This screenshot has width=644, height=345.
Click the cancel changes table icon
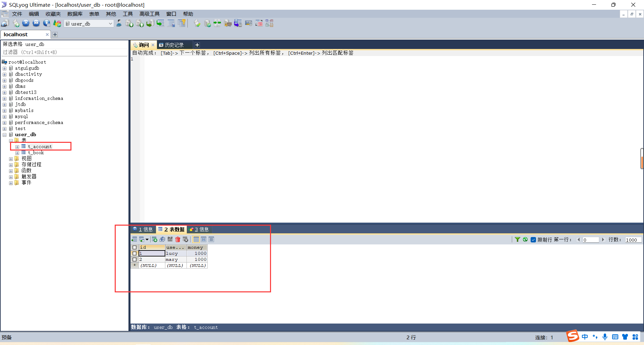pyautogui.click(x=185, y=239)
